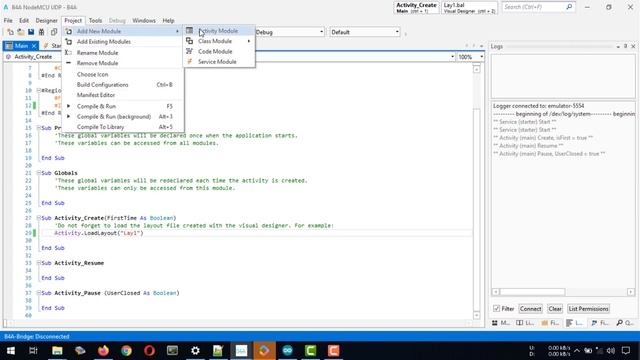Viewport: 640px width, 360px height.
Task: Open Firefox from the taskbar
Action: (103, 351)
